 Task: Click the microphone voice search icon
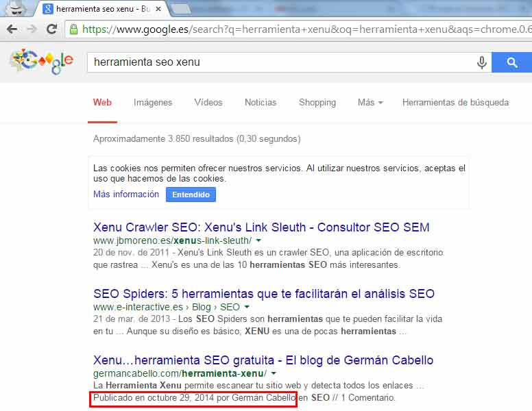coord(482,62)
